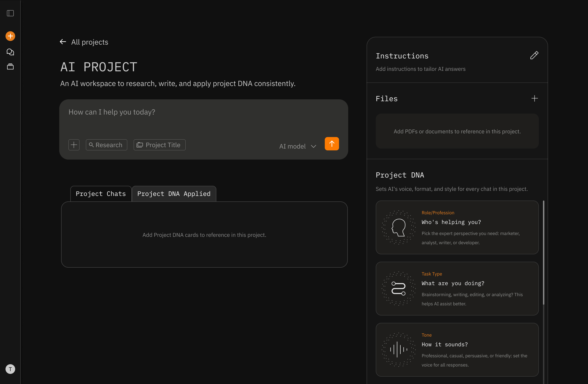Viewport: 588px width, 384px height.
Task: Toggle the Project Title chip
Action: 159,145
